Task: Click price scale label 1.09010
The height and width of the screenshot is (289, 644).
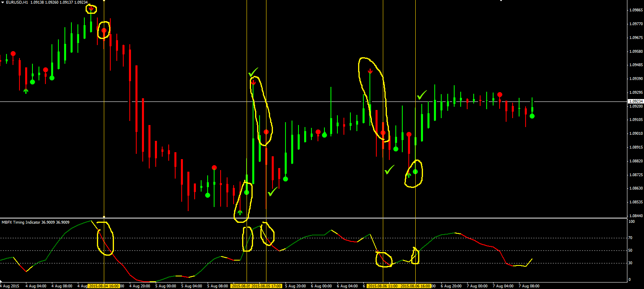Action: point(635,134)
